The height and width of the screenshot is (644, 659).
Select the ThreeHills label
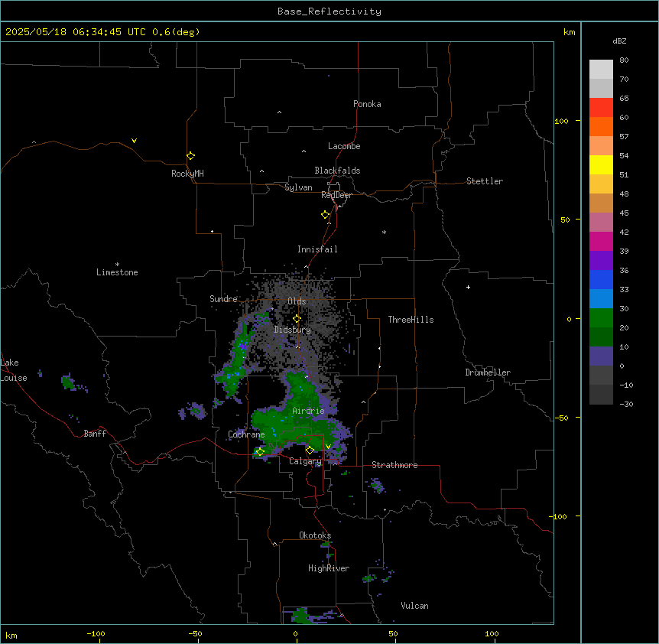(x=411, y=320)
